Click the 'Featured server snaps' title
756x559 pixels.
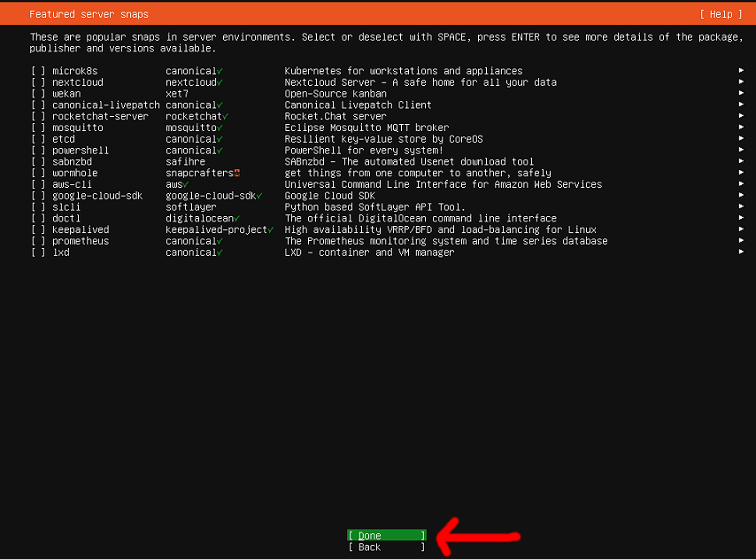[89, 14]
